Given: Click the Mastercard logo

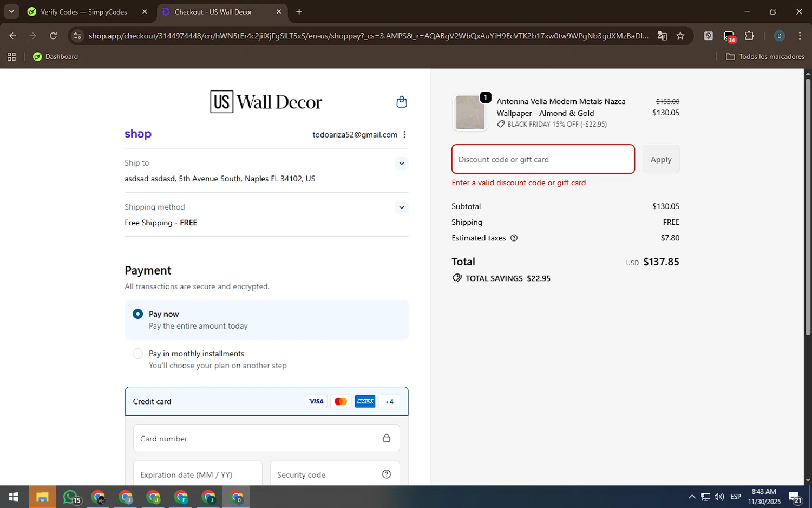Looking at the screenshot, I should (x=340, y=401).
